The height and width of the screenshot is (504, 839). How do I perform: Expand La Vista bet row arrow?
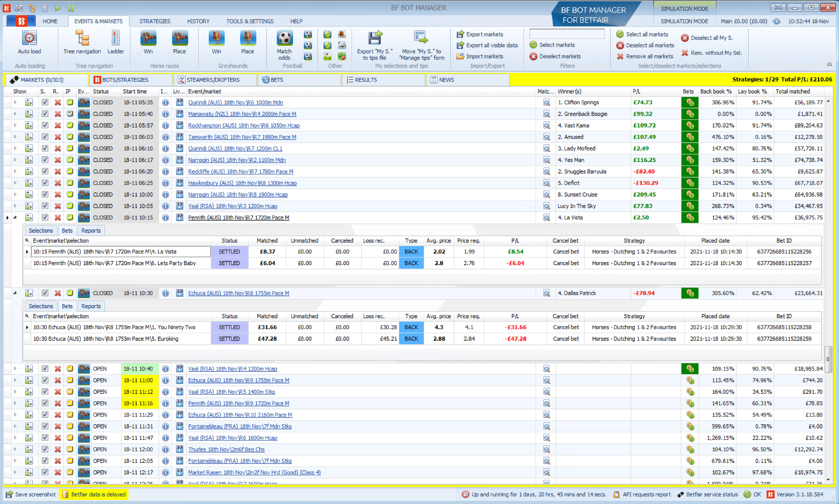pyautogui.click(x=27, y=252)
